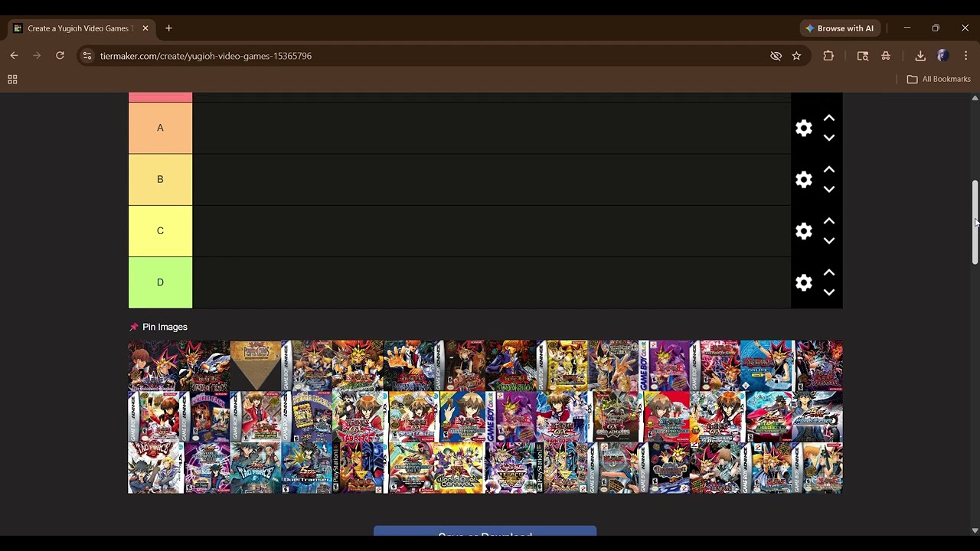Select the GX Tag Force cover with Jaden

(358, 417)
